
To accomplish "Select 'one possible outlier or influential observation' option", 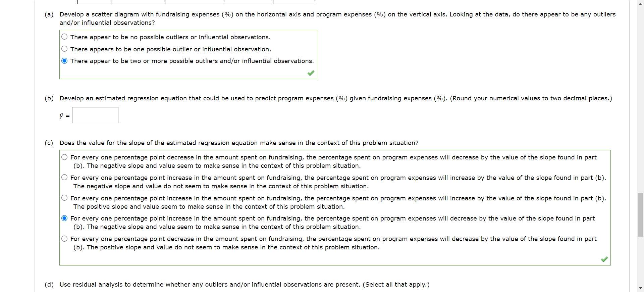I will 64,49.
